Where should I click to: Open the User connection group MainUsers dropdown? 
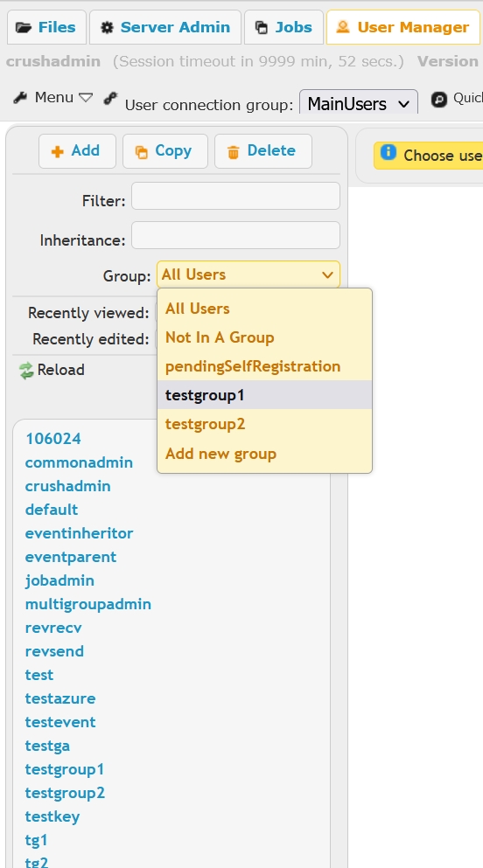(x=359, y=103)
